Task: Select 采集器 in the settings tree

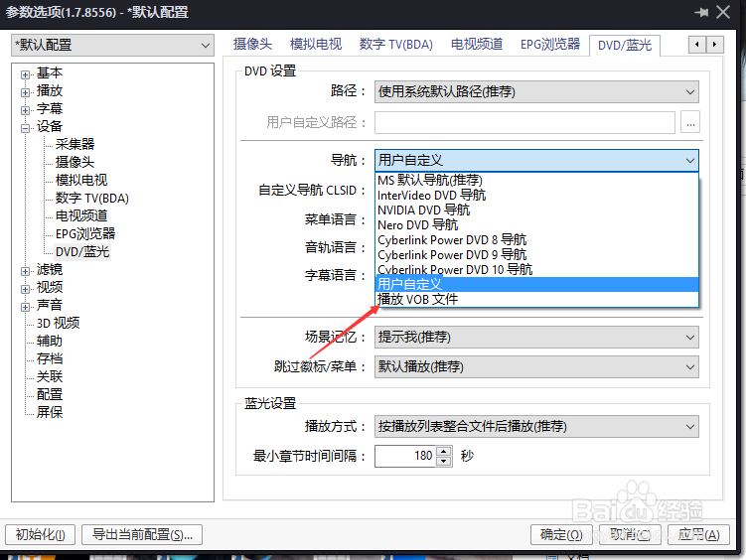Action: [x=75, y=144]
